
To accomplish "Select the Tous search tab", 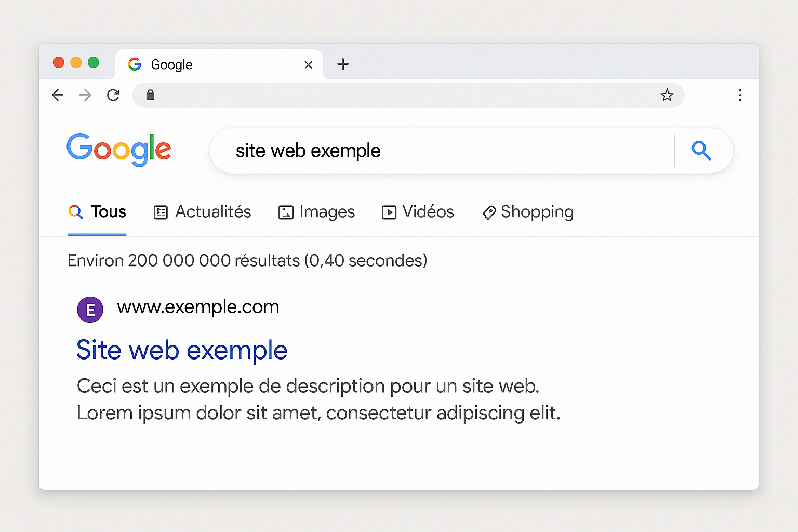I will coord(97,212).
